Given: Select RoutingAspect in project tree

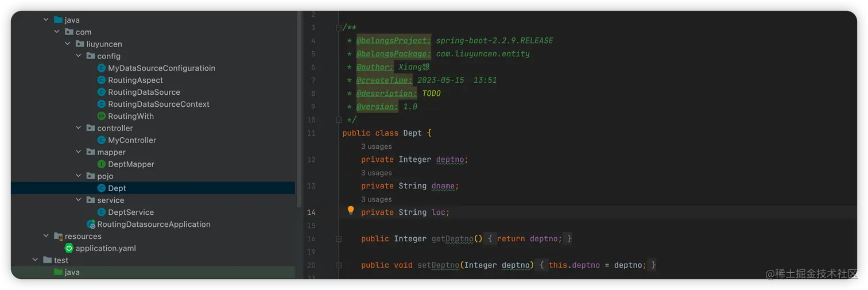Looking at the screenshot, I should point(135,80).
